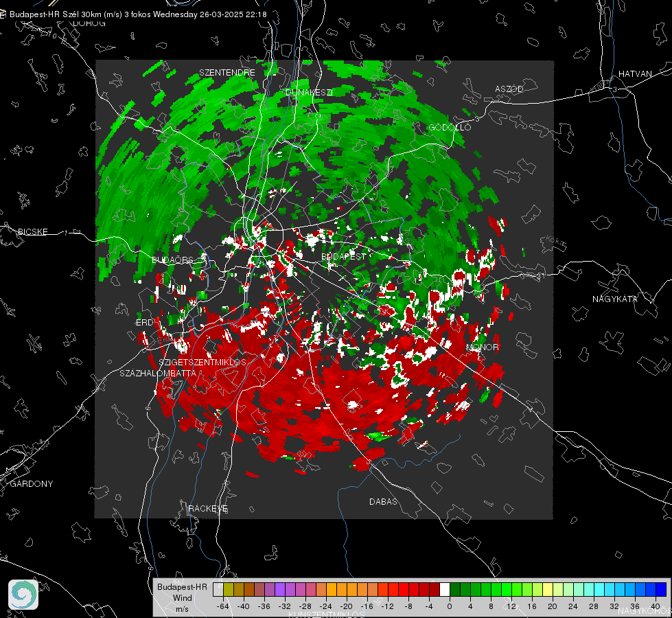The height and width of the screenshot is (618, 672).
Task: Click the pale yellow swatch above 20
Action: 548,589
